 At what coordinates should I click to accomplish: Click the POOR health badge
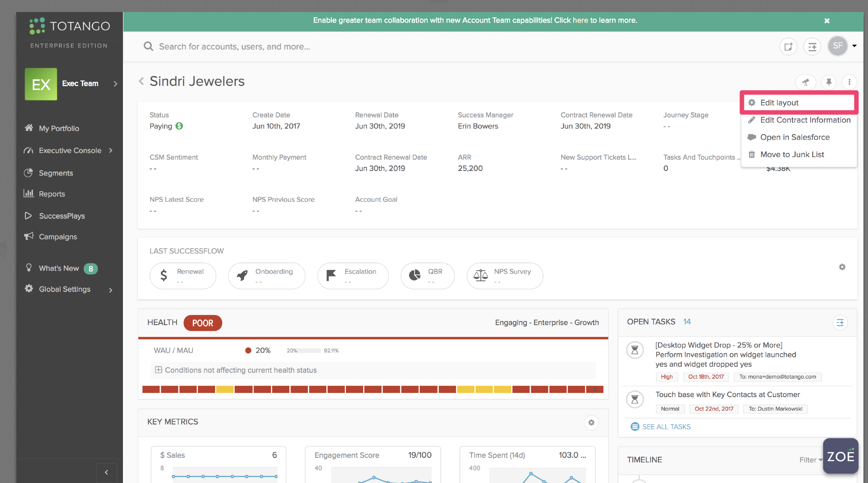point(203,323)
